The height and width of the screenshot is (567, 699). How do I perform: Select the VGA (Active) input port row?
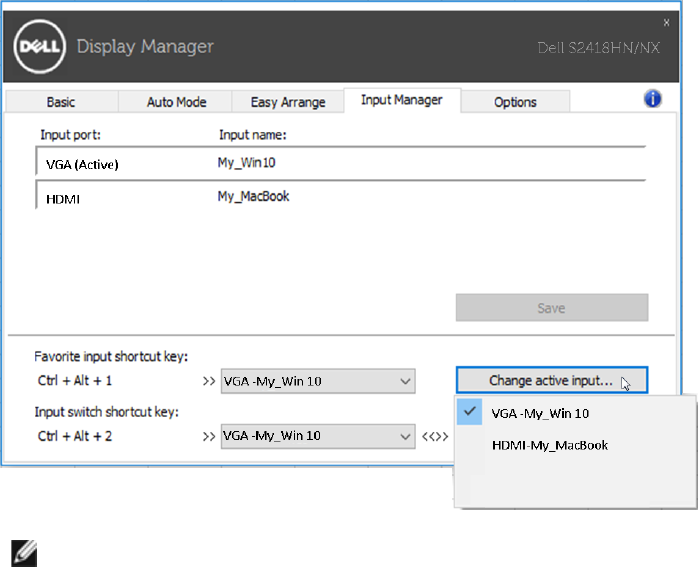(x=82, y=164)
